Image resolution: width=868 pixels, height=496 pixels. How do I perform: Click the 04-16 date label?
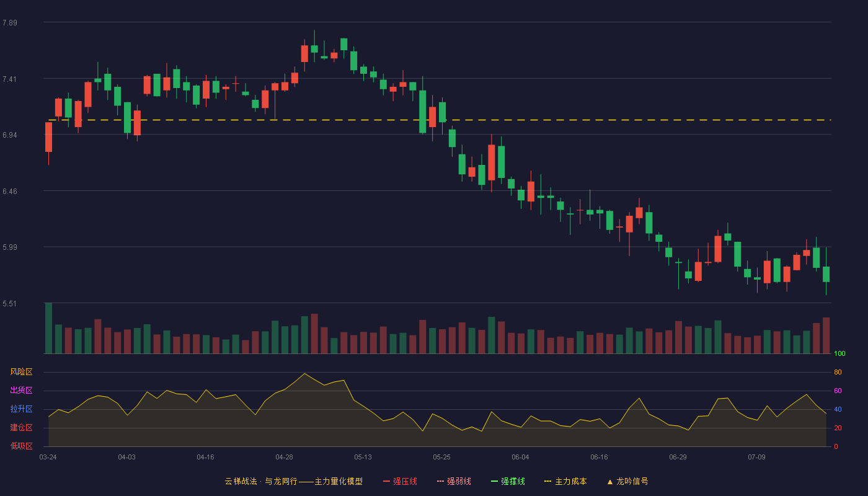[x=205, y=457]
